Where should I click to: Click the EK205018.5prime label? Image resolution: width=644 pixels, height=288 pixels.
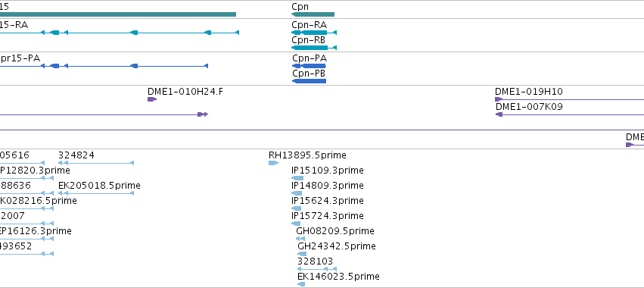tap(99, 186)
